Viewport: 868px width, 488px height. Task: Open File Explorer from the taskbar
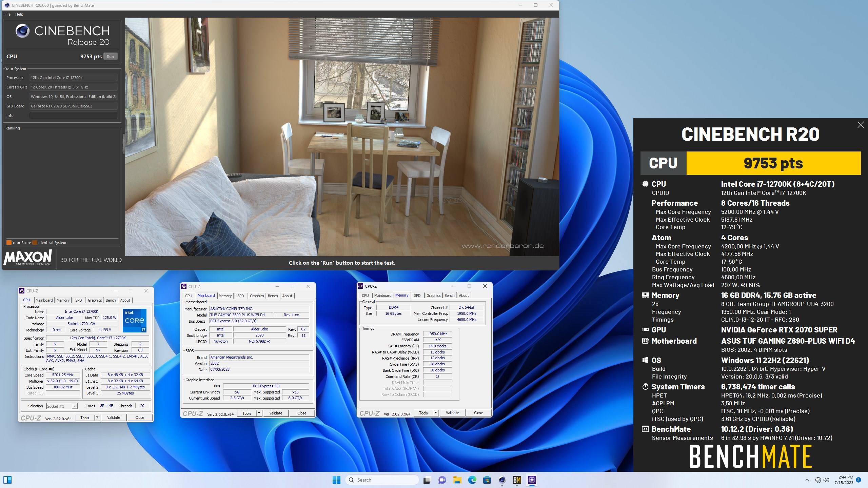click(x=457, y=480)
